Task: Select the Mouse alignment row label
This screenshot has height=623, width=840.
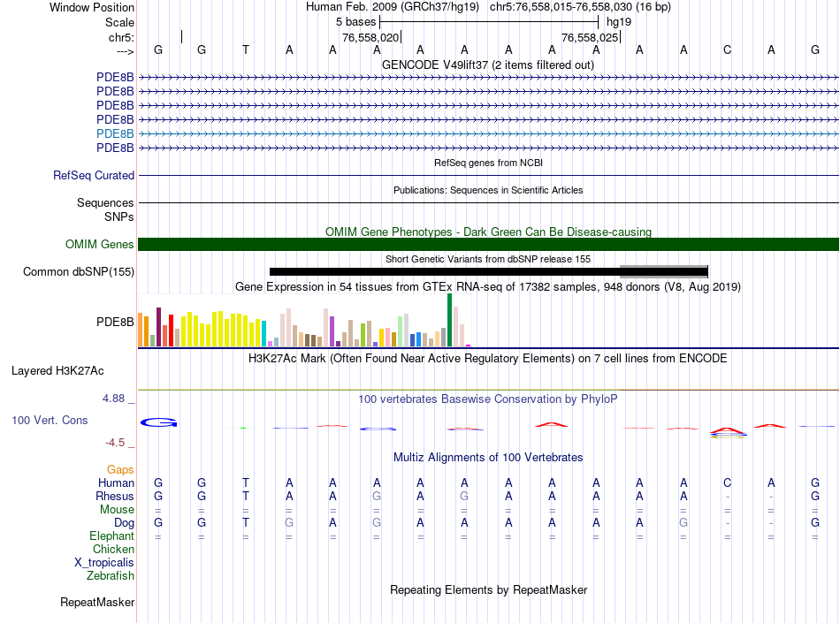Action: click(117, 510)
